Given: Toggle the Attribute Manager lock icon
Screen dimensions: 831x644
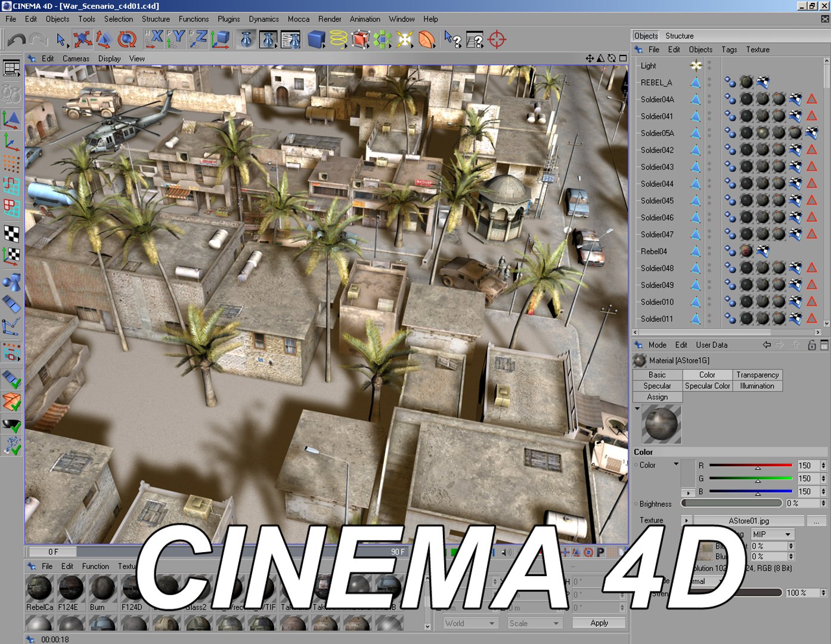Looking at the screenshot, I should (x=811, y=345).
